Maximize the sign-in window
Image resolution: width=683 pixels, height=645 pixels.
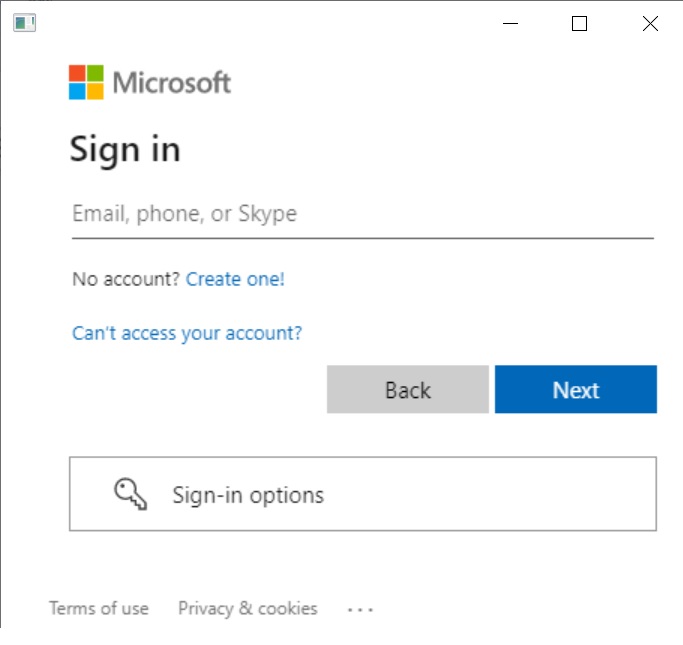[x=579, y=23]
